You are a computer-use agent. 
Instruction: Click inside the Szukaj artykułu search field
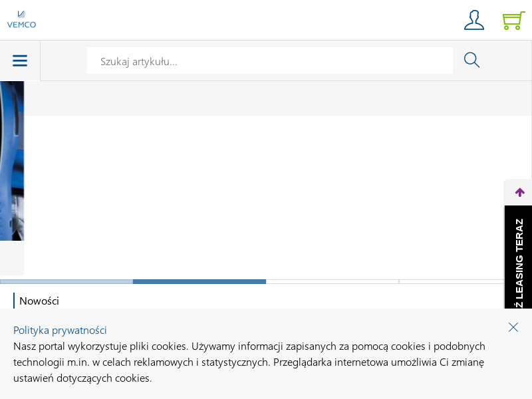(x=270, y=61)
